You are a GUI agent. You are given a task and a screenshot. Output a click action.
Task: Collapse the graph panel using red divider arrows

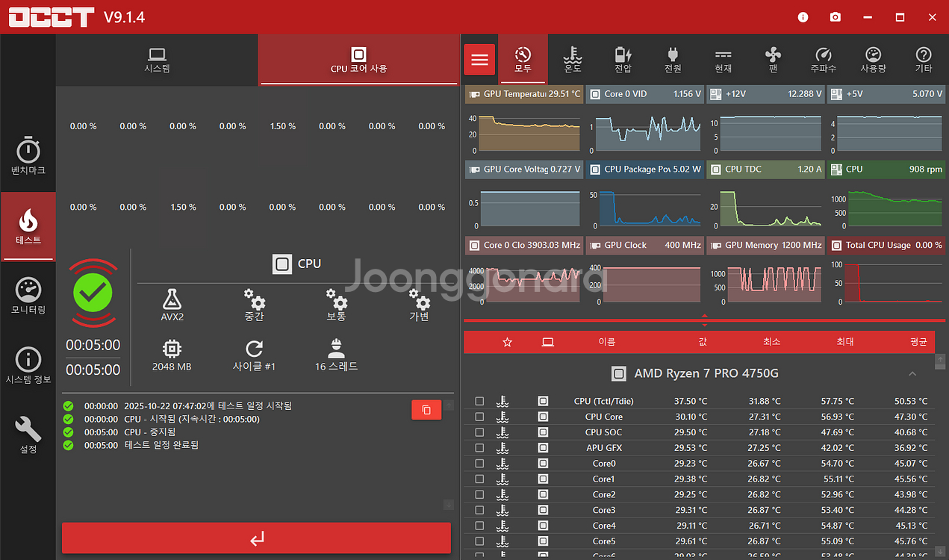pos(704,320)
